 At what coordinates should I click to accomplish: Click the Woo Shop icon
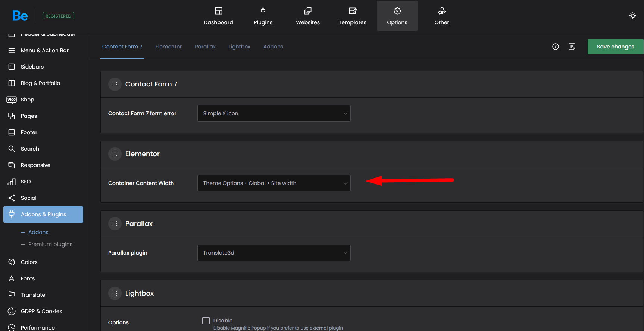click(x=12, y=100)
